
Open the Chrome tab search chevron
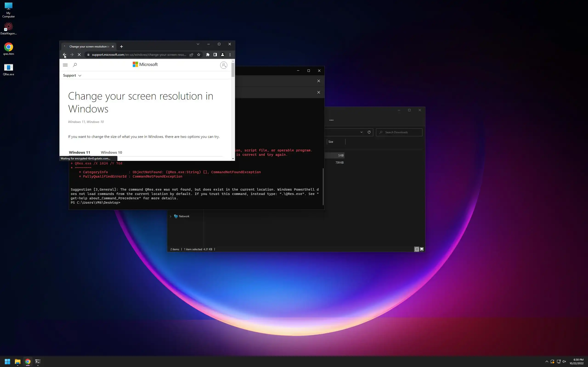click(x=198, y=44)
